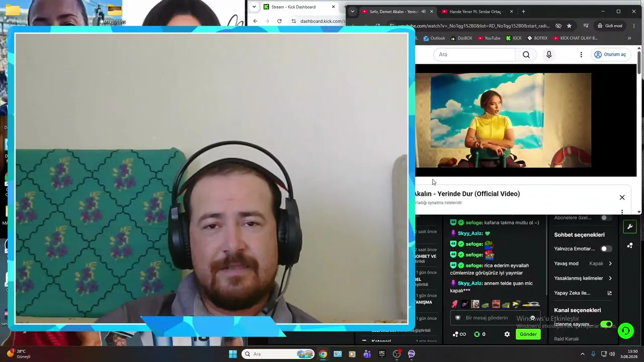
Task: Open YouTube settings three-dot menu
Action: [x=581, y=54]
